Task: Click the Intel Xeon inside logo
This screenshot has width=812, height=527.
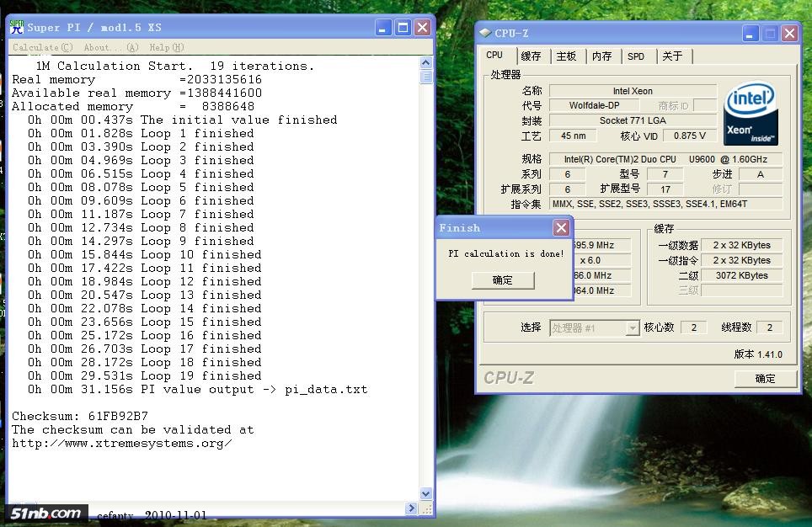Action: (751, 113)
